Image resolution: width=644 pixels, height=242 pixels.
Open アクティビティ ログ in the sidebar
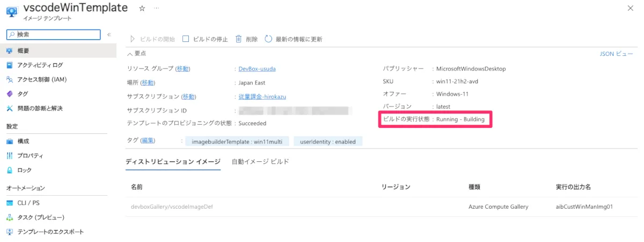point(40,65)
